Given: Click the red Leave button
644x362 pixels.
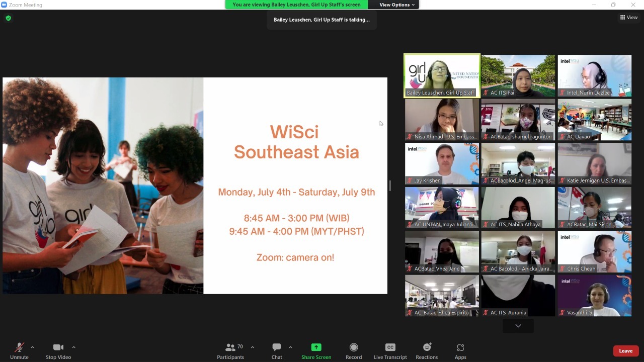Looking at the screenshot, I should pos(625,351).
